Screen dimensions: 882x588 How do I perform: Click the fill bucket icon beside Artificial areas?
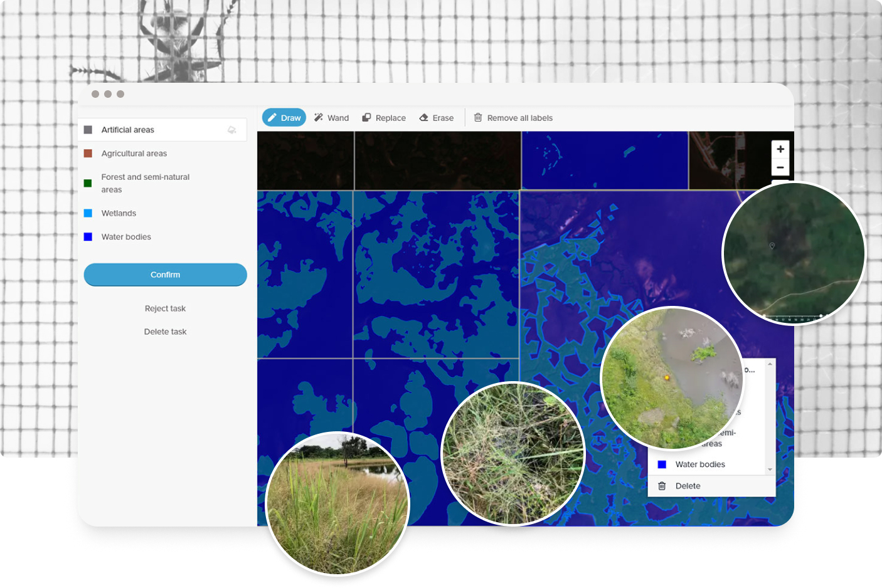point(231,130)
